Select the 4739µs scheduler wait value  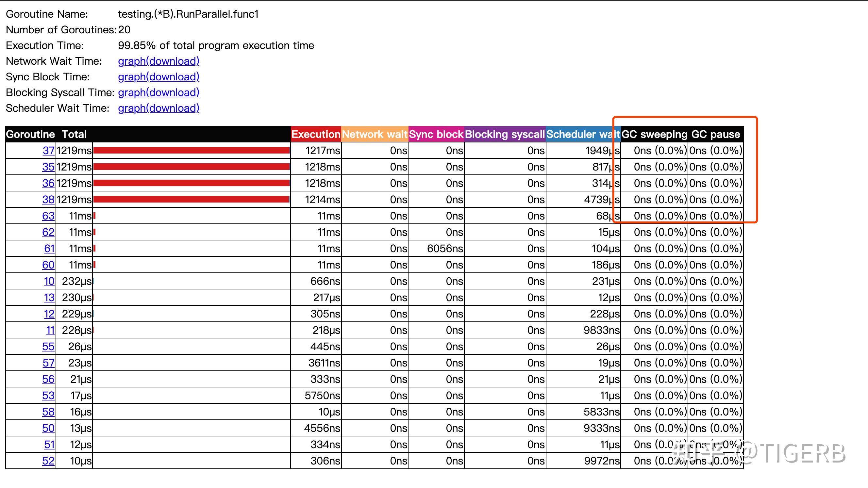pyautogui.click(x=602, y=200)
